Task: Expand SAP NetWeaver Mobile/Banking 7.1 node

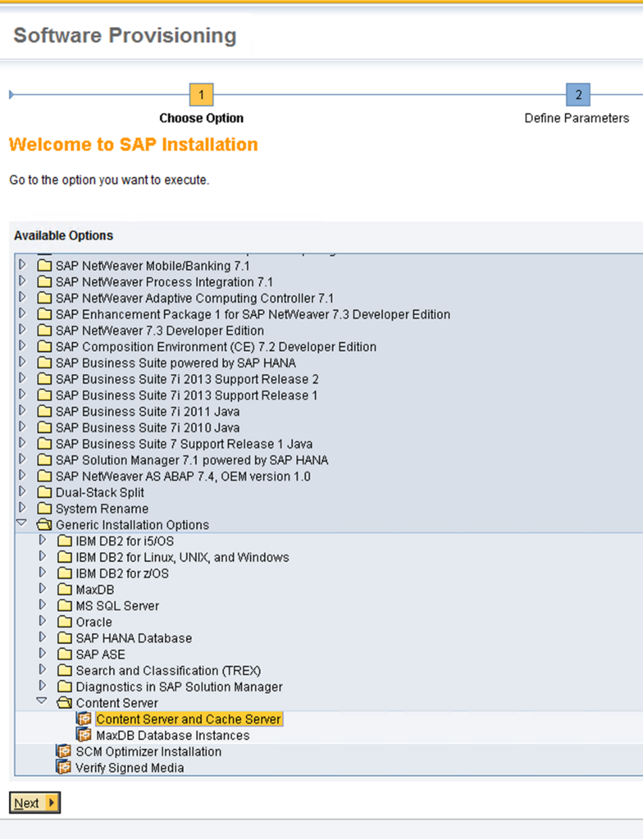Action: 22,265
